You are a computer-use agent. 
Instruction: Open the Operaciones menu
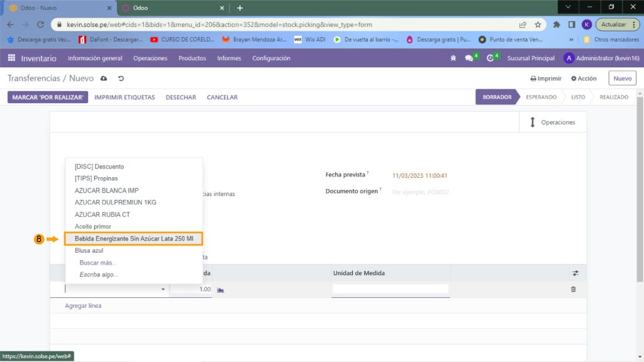point(150,58)
